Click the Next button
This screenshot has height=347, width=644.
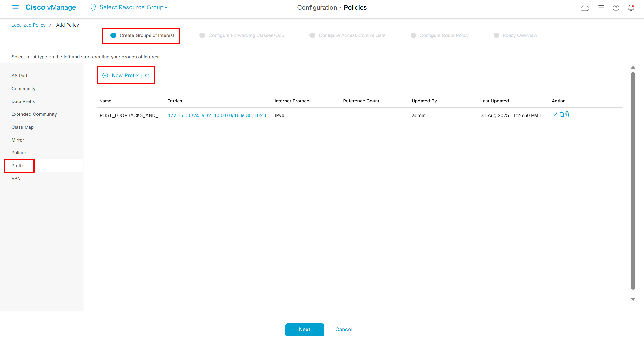[304, 329]
